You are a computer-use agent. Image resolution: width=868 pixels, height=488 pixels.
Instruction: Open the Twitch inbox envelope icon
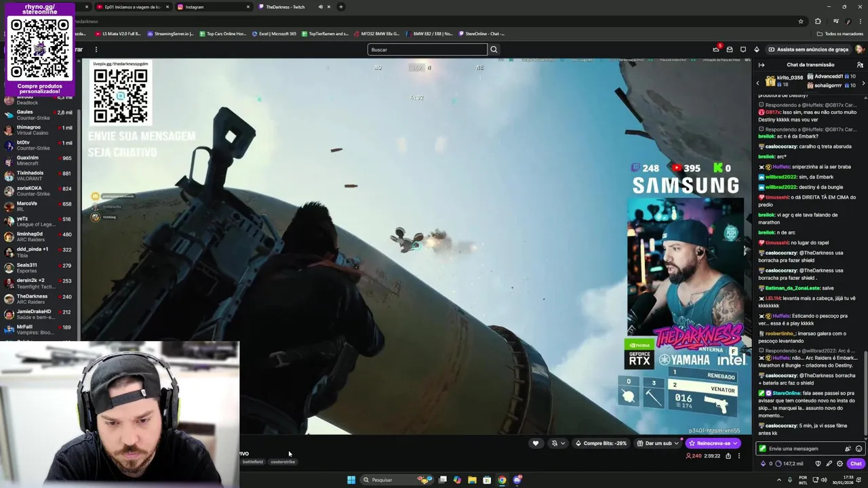click(x=730, y=49)
